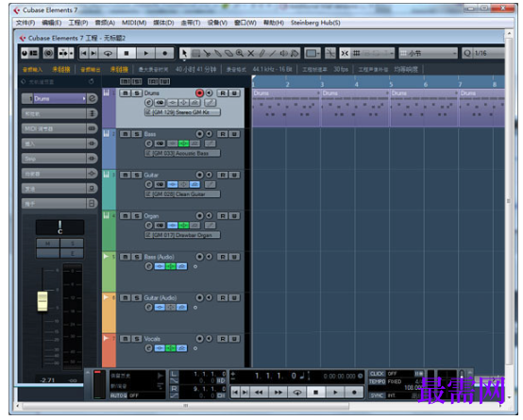Toggle the SYNC button in transport panel

point(377,395)
